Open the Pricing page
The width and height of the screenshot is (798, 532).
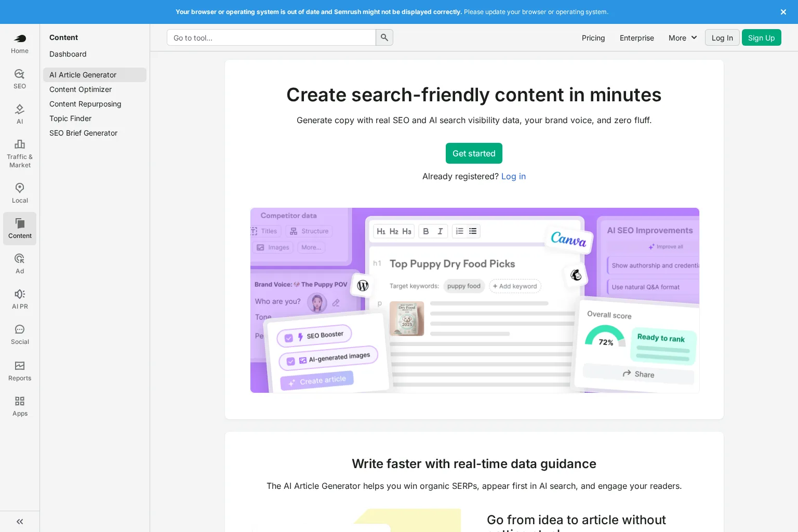pyautogui.click(x=593, y=38)
